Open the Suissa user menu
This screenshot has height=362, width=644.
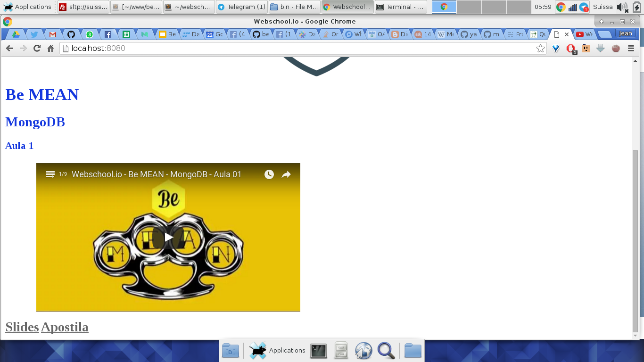603,7
